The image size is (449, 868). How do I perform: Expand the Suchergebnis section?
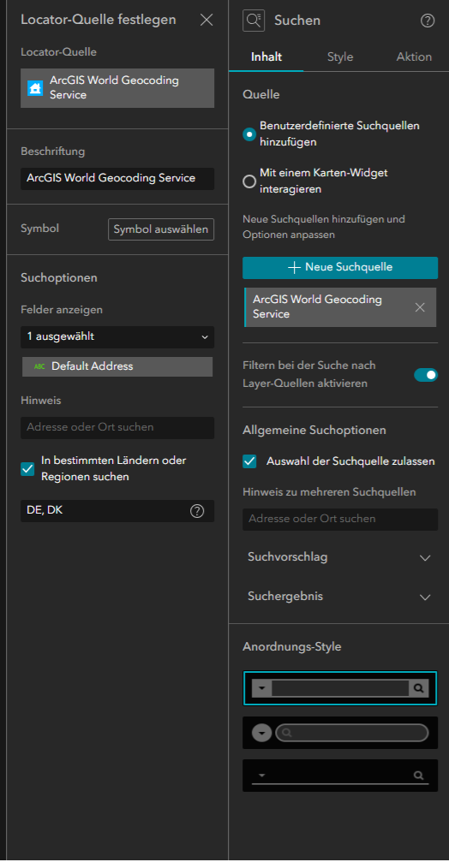click(340, 597)
